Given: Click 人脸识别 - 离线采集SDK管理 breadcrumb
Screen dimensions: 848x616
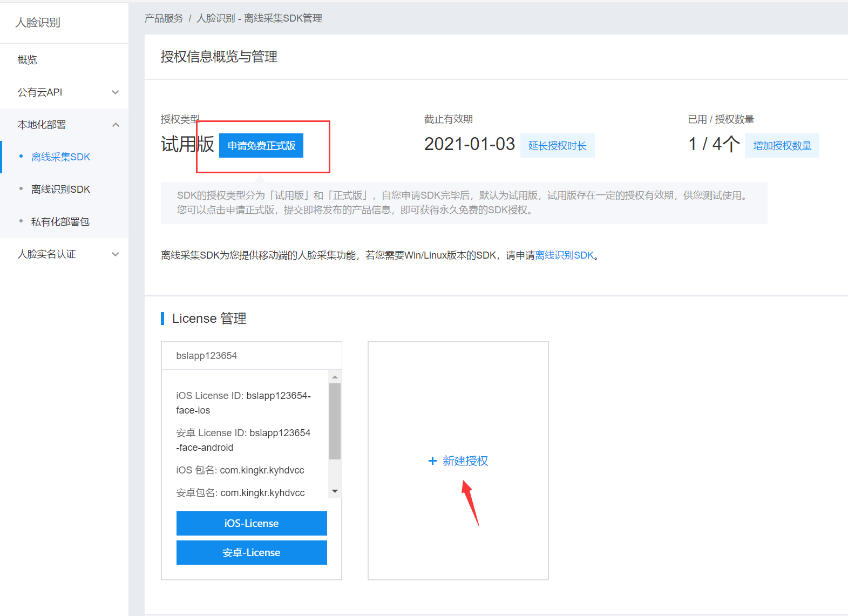Looking at the screenshot, I should click(x=260, y=18).
